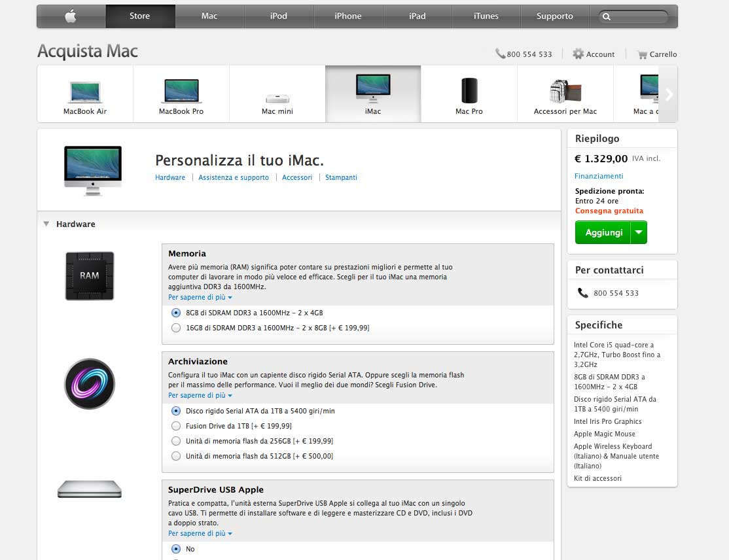Select the Mac Pro product icon
729x560 pixels.
pyautogui.click(x=469, y=90)
